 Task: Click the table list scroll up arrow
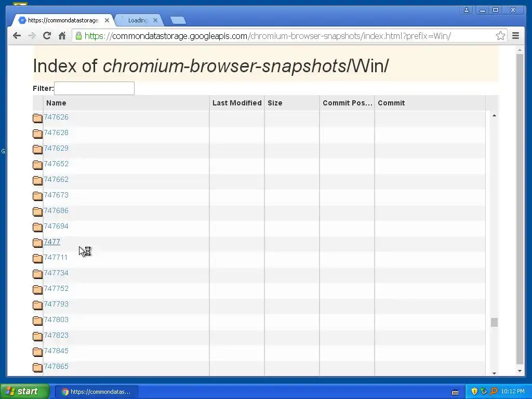(x=495, y=116)
